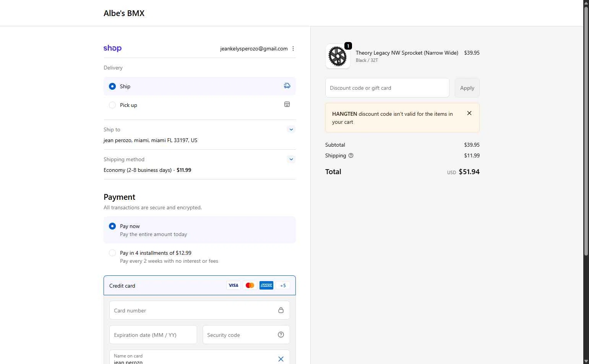This screenshot has width=589, height=364.
Task: Choose Pay in 4 installments
Action: pos(200,257)
